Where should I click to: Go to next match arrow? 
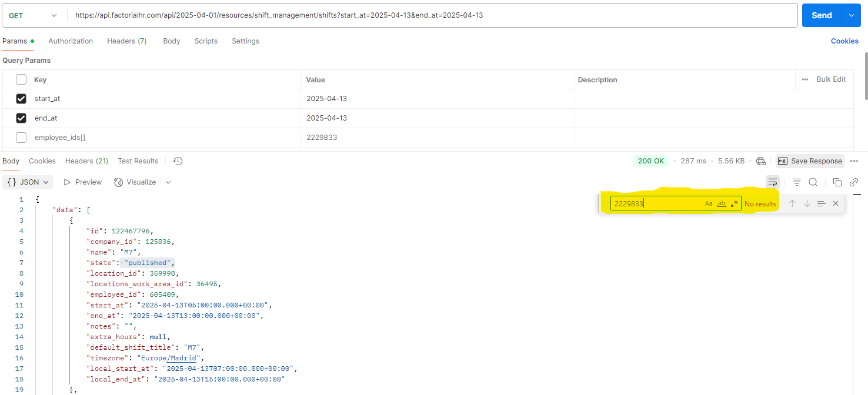[807, 203]
